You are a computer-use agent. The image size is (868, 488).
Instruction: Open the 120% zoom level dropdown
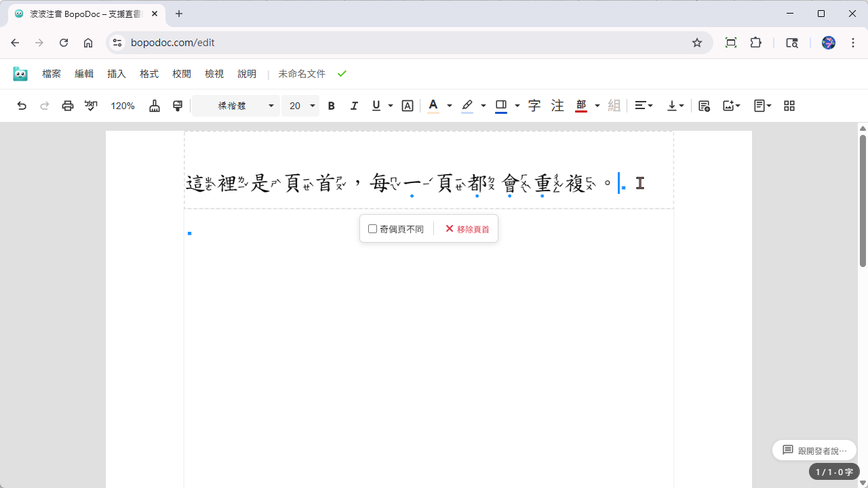click(x=123, y=106)
